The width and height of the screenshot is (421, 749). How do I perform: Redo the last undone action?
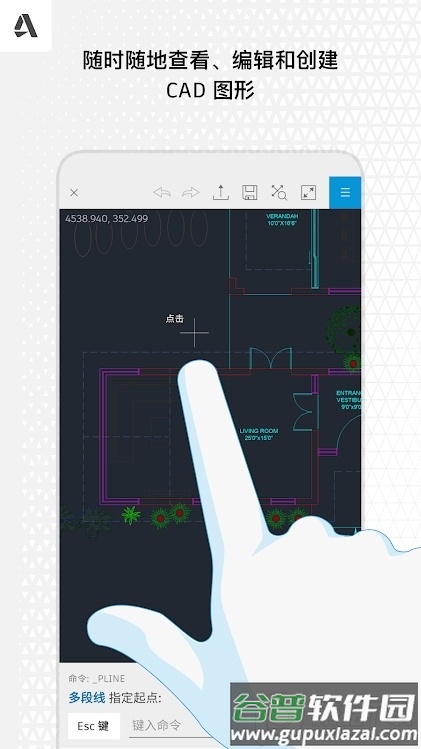[x=191, y=193]
